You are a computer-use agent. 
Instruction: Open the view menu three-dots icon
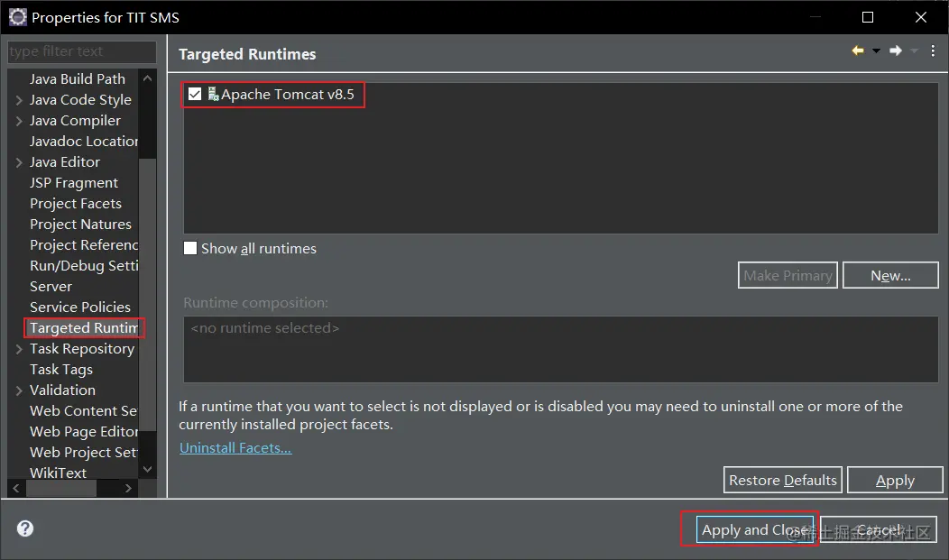(x=933, y=51)
